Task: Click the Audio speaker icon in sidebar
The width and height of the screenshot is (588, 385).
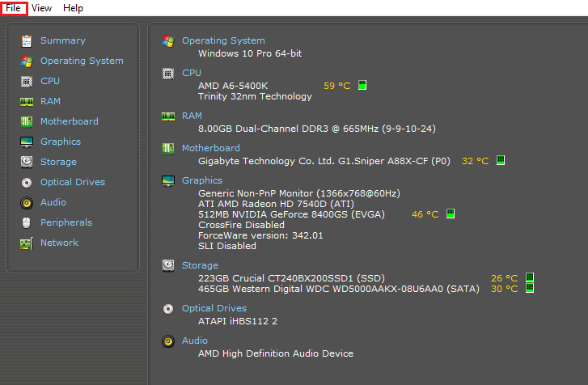Action: click(27, 203)
